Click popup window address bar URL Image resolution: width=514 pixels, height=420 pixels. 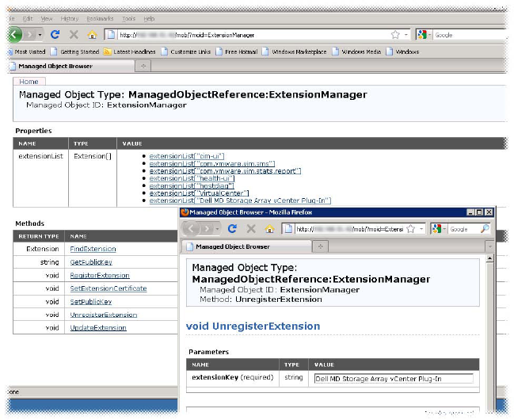tap(349, 229)
